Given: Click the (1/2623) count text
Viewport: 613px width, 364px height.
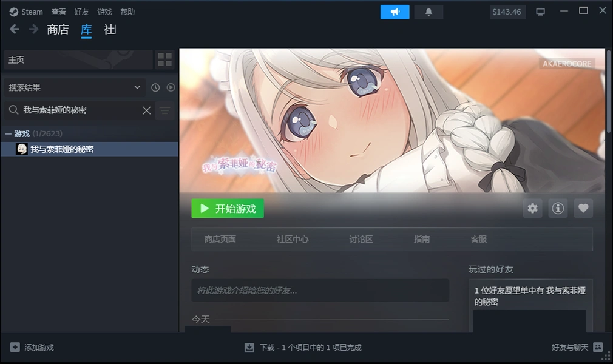Looking at the screenshot, I should tap(47, 133).
